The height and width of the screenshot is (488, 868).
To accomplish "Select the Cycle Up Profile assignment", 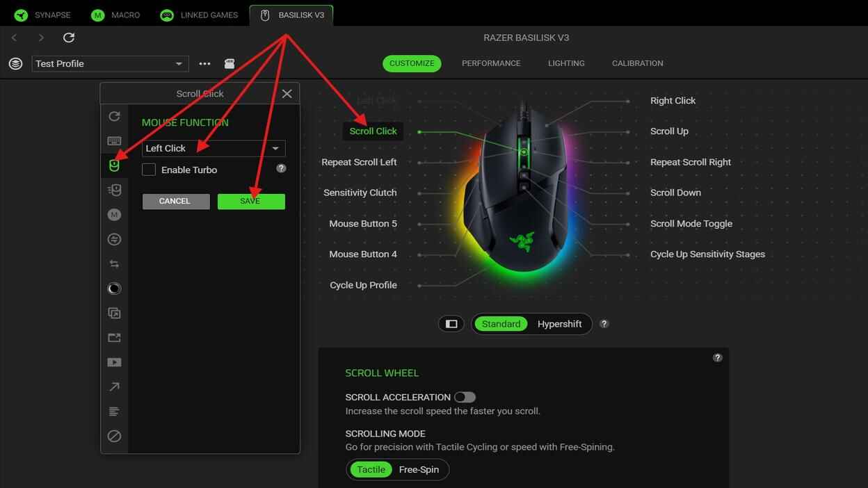I will point(363,285).
